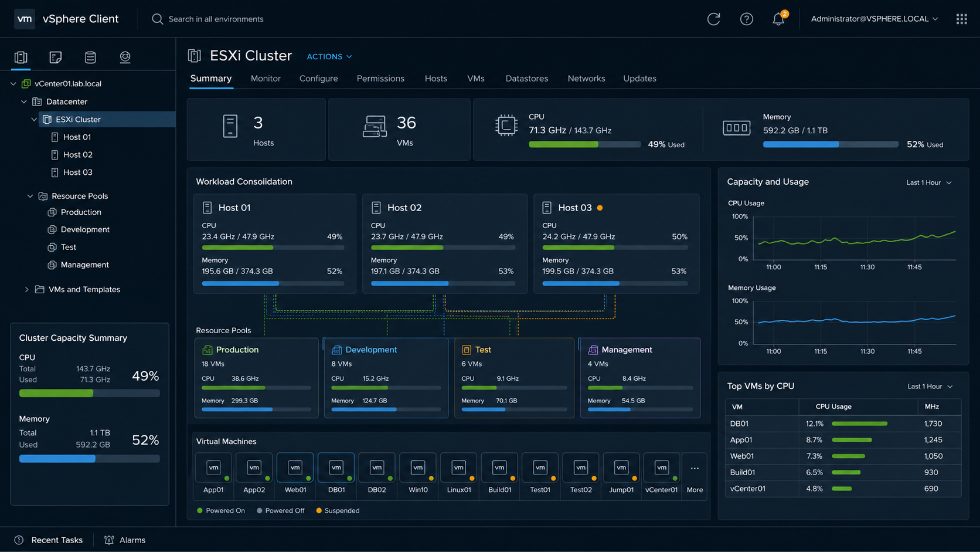Click the Host 02 card title
The width and height of the screenshot is (980, 552).
coord(404,208)
